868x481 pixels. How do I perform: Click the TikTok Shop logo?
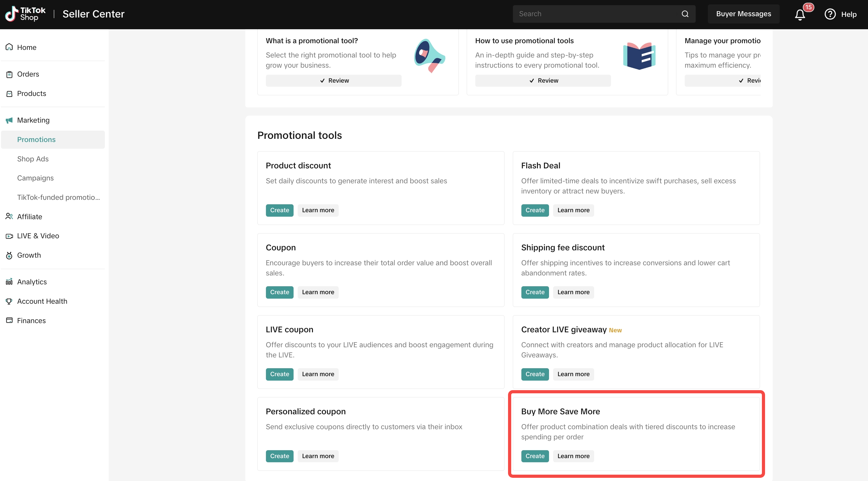25,14
